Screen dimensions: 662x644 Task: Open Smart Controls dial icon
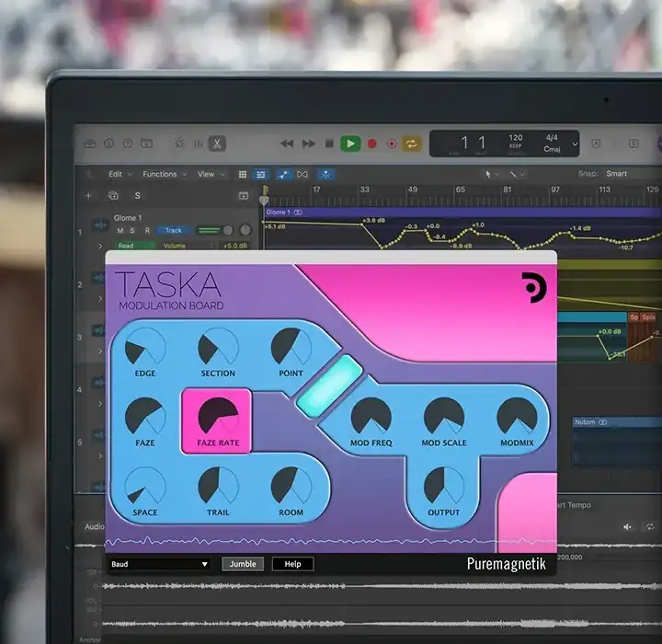pos(179,144)
